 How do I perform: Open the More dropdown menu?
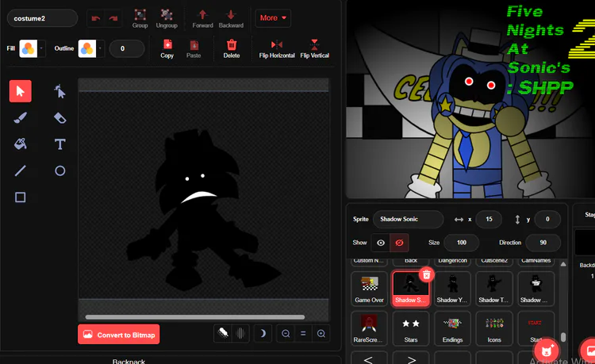(x=273, y=17)
